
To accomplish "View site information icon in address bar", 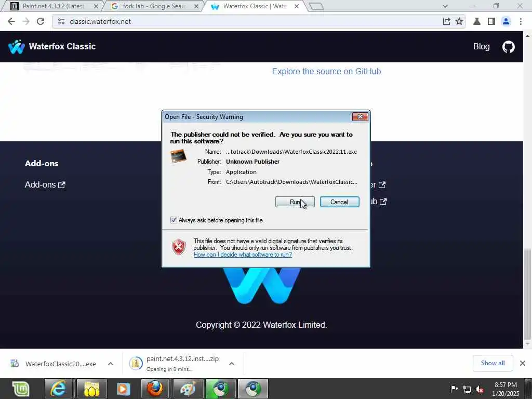I will [61, 21].
